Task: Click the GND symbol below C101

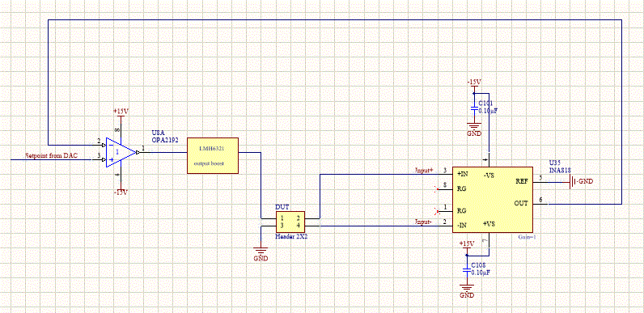Action: (474, 129)
